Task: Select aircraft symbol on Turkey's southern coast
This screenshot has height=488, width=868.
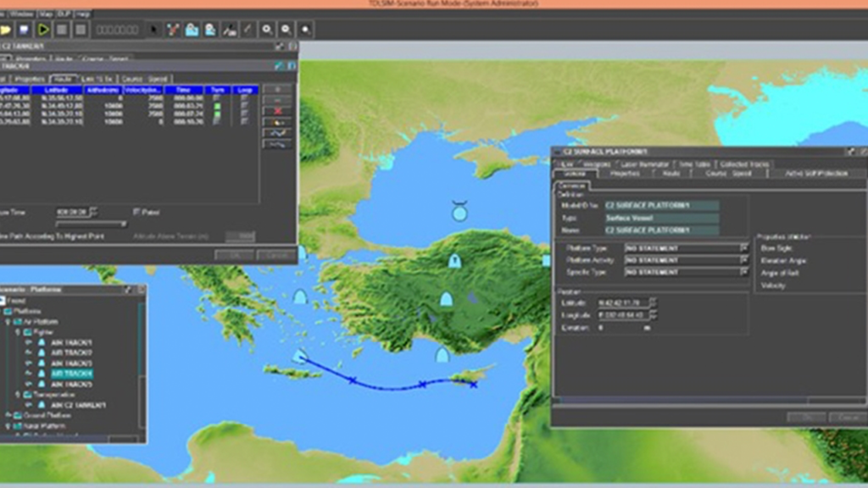Action: (x=441, y=355)
